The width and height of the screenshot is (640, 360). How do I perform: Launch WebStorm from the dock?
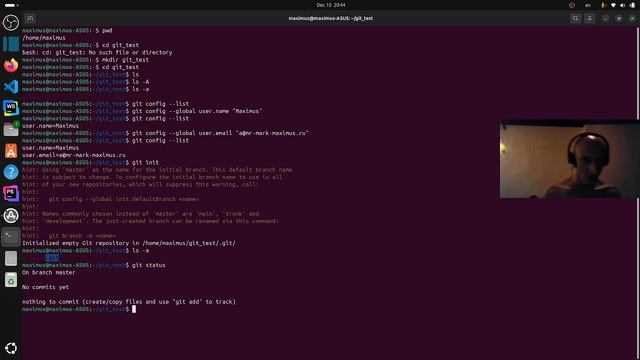click(11, 108)
